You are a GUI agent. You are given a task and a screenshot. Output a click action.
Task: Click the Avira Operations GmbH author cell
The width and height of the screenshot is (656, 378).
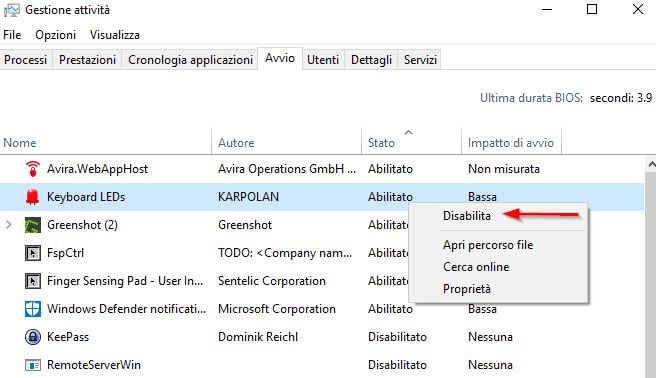click(x=287, y=169)
